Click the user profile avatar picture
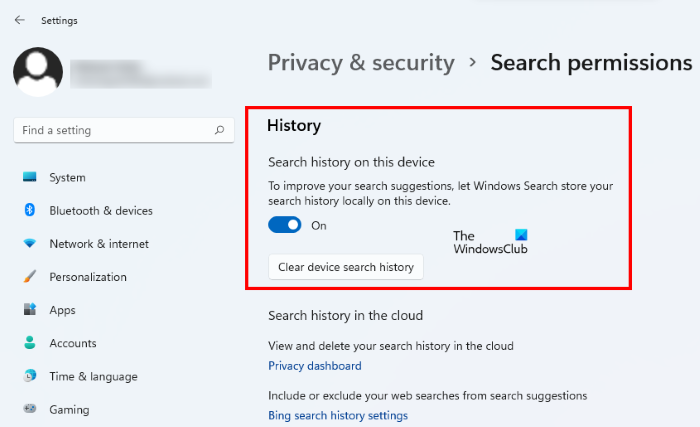This screenshot has height=427, width=700. [37, 70]
